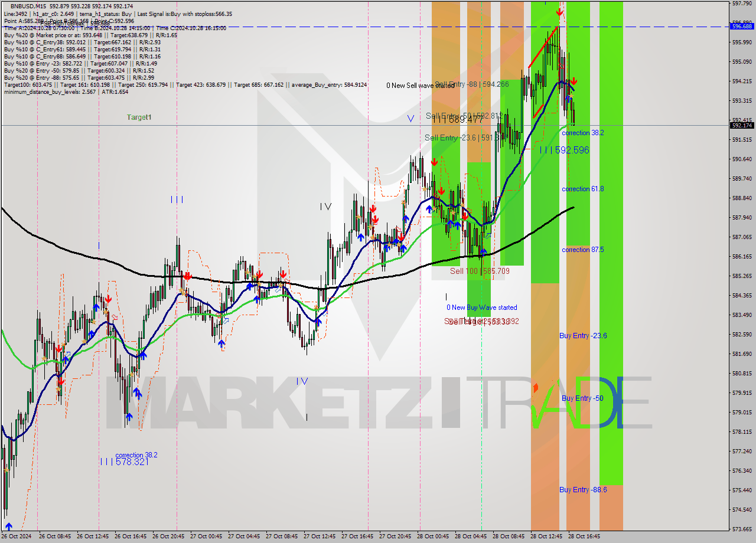Click the blue up arrow at chart bottom-left corner

tap(9, 526)
